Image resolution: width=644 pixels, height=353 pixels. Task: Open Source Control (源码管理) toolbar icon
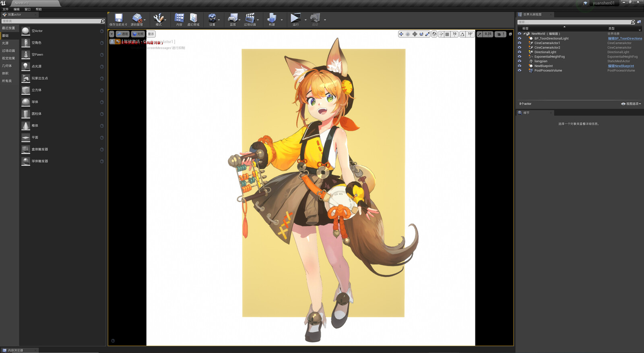tap(137, 18)
